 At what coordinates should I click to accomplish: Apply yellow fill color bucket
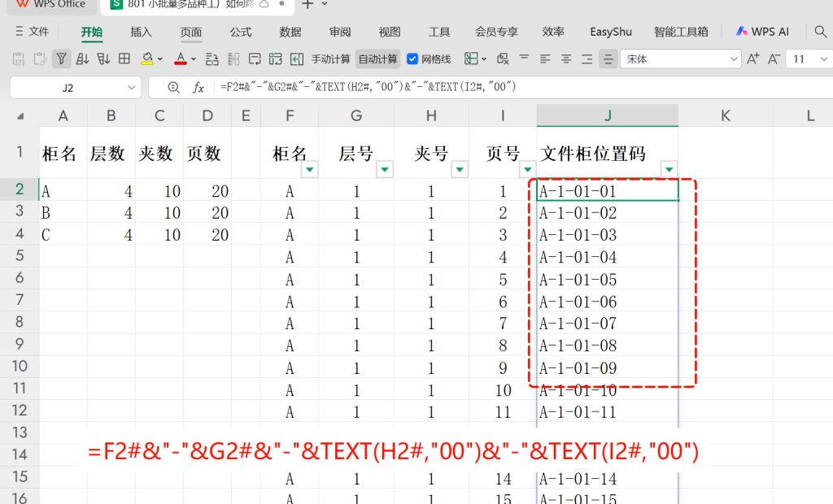point(147,59)
